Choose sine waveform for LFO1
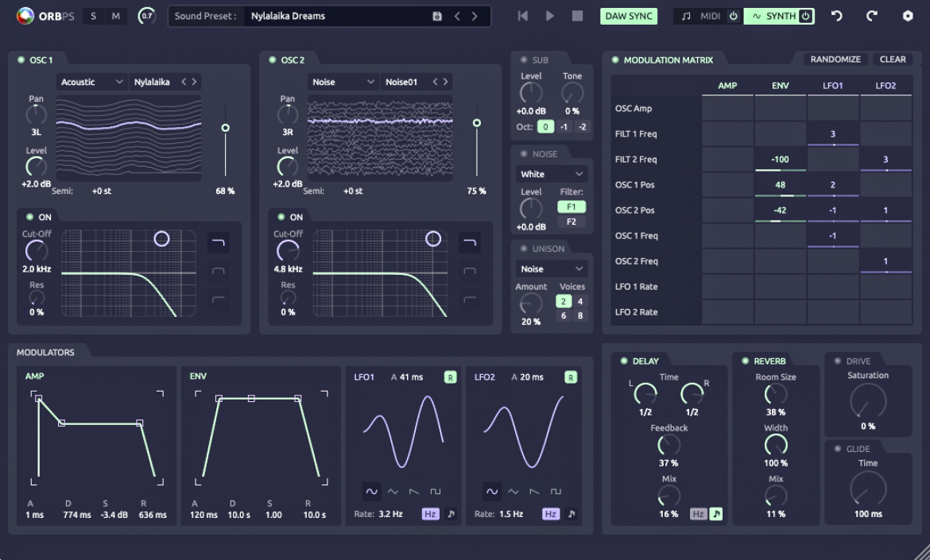The width and height of the screenshot is (930, 560). point(371,491)
